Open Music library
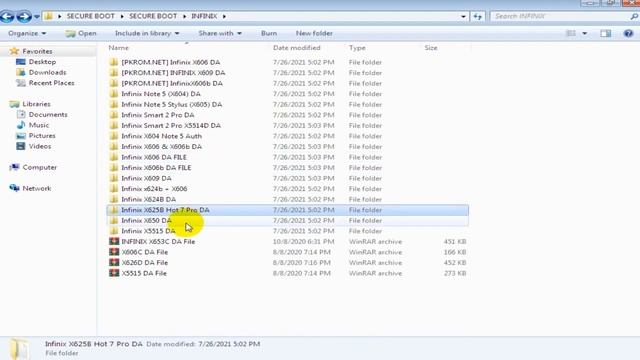The image size is (640, 360). pos(39,125)
